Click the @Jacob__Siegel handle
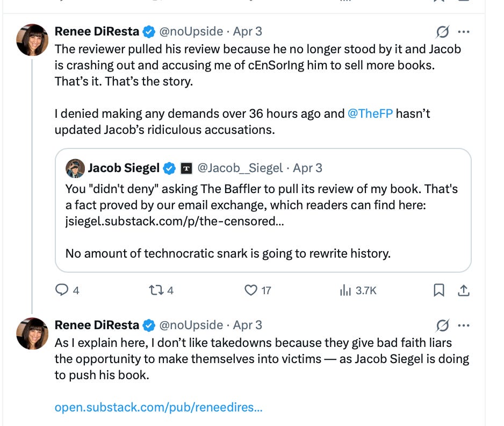504x426 pixels. [x=240, y=168]
